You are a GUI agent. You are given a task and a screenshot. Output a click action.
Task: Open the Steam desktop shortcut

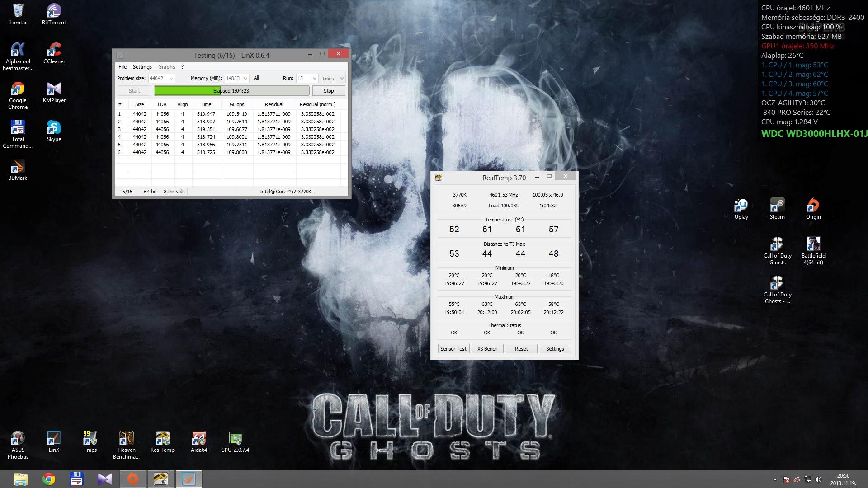coord(777,206)
